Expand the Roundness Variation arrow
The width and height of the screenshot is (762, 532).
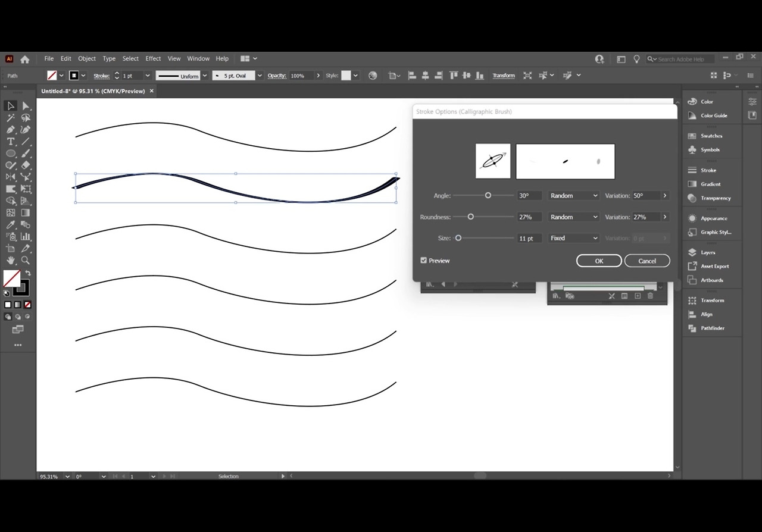665,217
